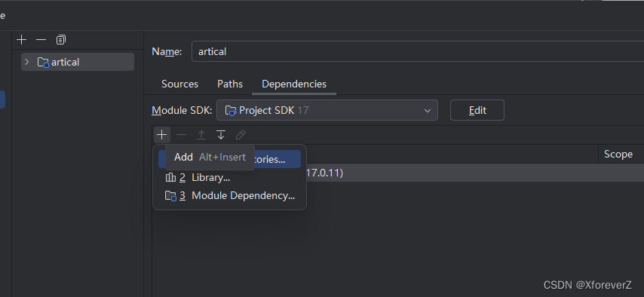Switch to the Sources tab
Screen dimensions: 644x297
pyautogui.click(x=180, y=84)
